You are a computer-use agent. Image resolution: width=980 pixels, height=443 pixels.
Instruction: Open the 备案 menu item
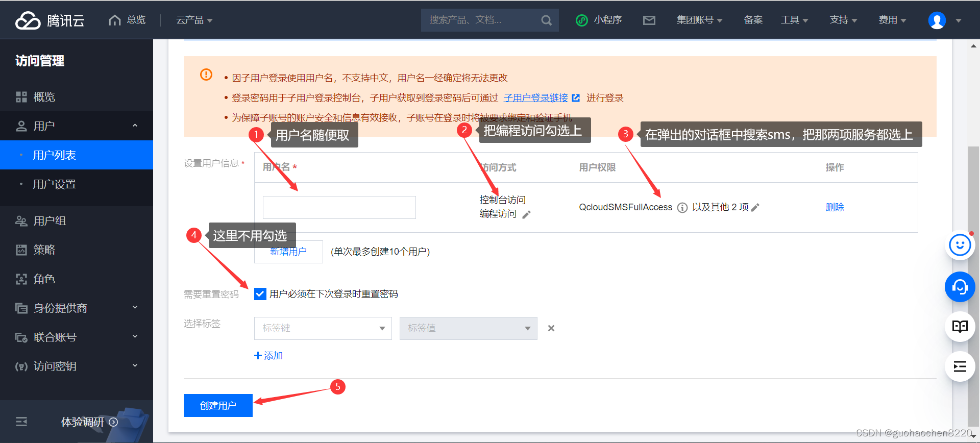tap(753, 20)
